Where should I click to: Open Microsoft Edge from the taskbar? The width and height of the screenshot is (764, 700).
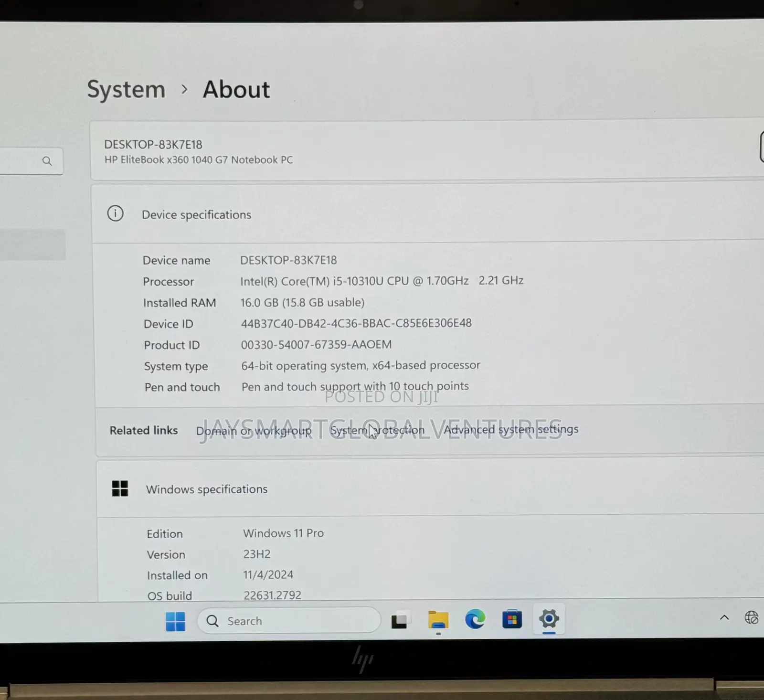pyautogui.click(x=475, y=619)
